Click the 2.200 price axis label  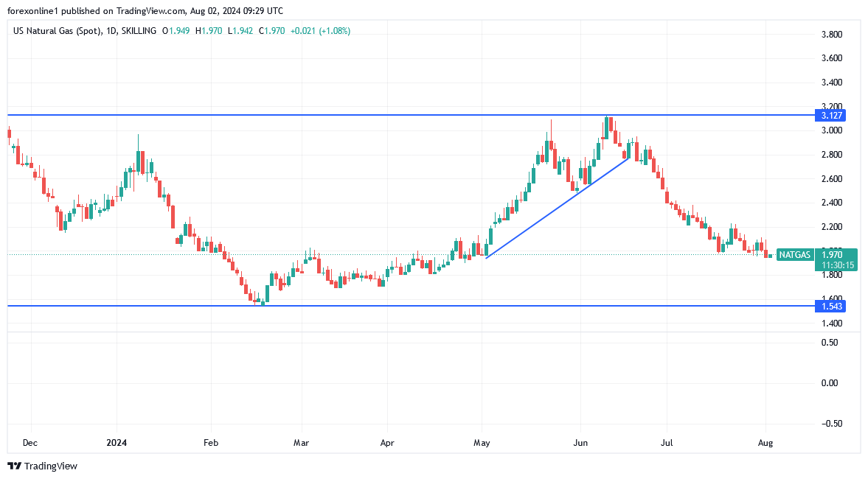[832, 227]
